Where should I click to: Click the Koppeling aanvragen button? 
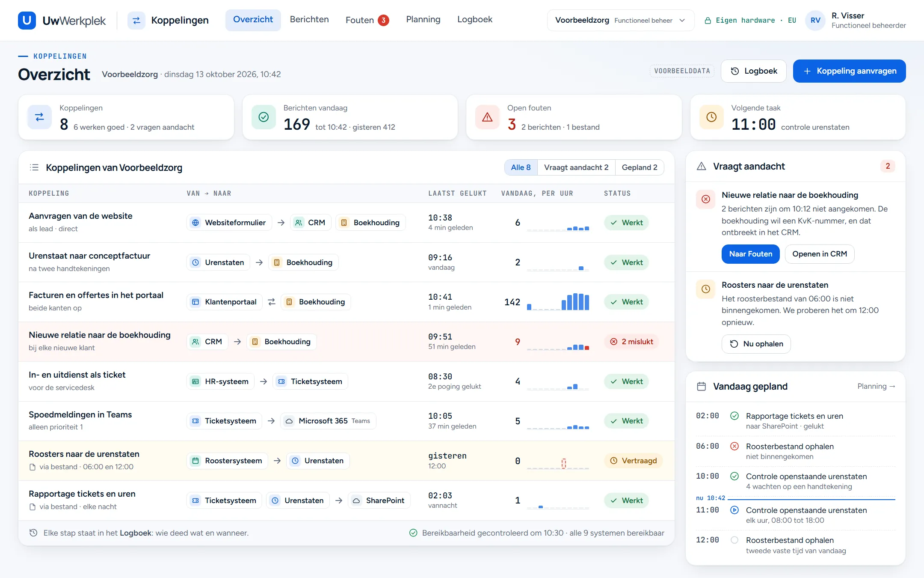tap(849, 71)
